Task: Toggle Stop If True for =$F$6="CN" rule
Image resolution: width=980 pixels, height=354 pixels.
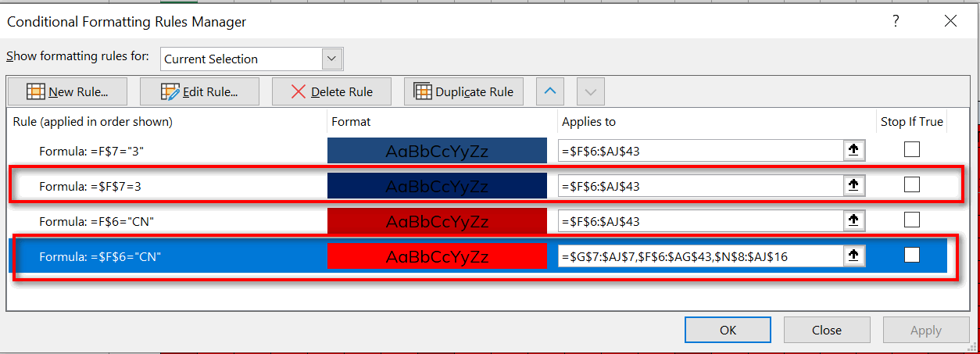Action: point(911,255)
